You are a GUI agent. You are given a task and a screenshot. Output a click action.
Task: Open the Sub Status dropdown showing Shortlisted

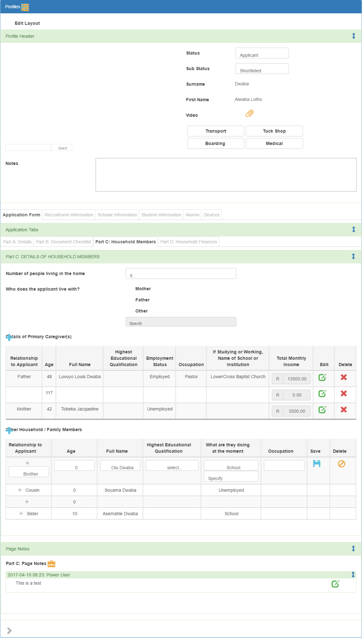pos(262,69)
